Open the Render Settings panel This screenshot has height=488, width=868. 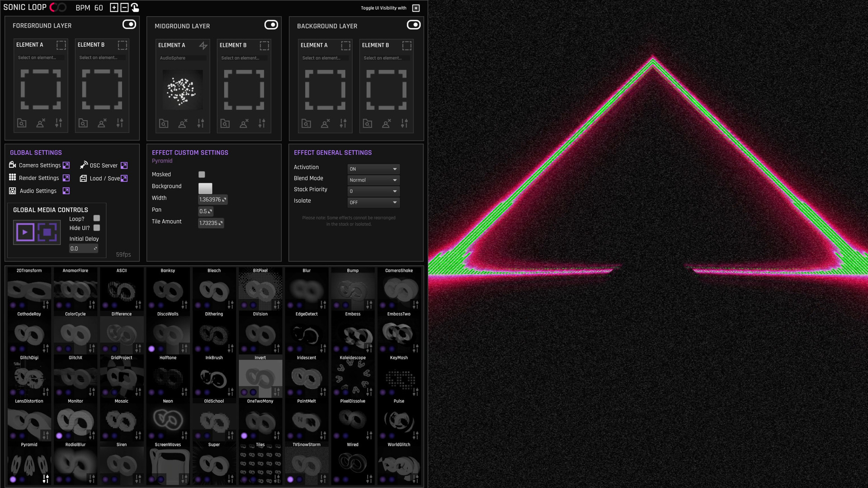[x=66, y=178]
